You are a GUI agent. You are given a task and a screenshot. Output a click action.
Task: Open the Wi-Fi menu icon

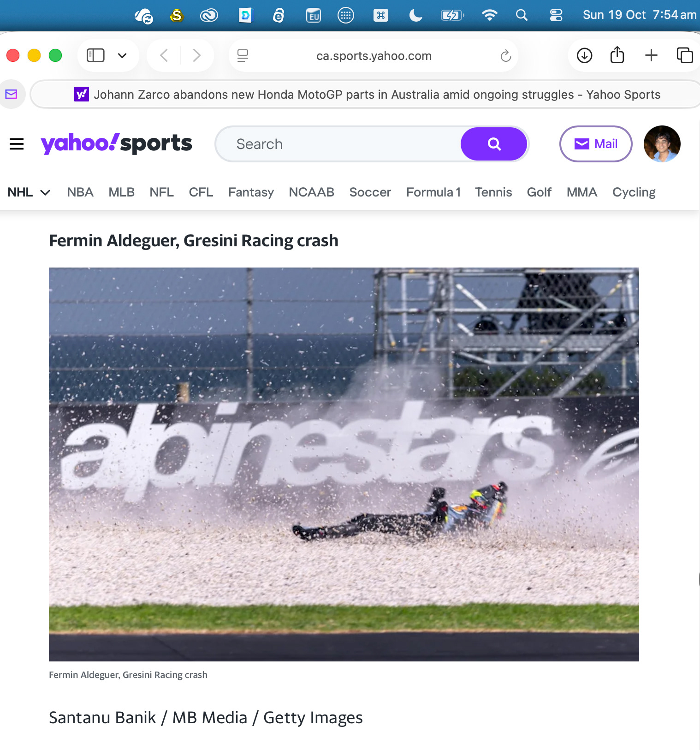[489, 15]
